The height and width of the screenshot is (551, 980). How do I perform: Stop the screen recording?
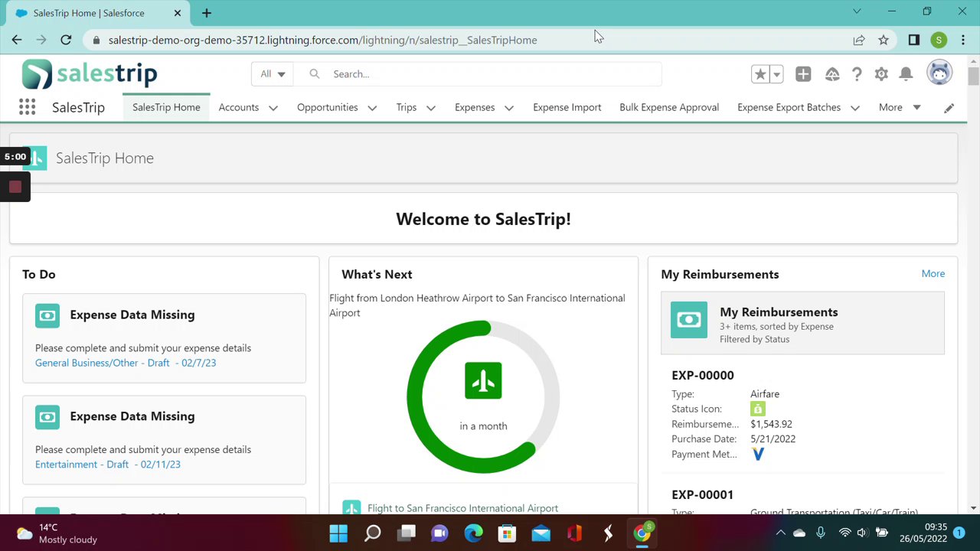(15, 187)
